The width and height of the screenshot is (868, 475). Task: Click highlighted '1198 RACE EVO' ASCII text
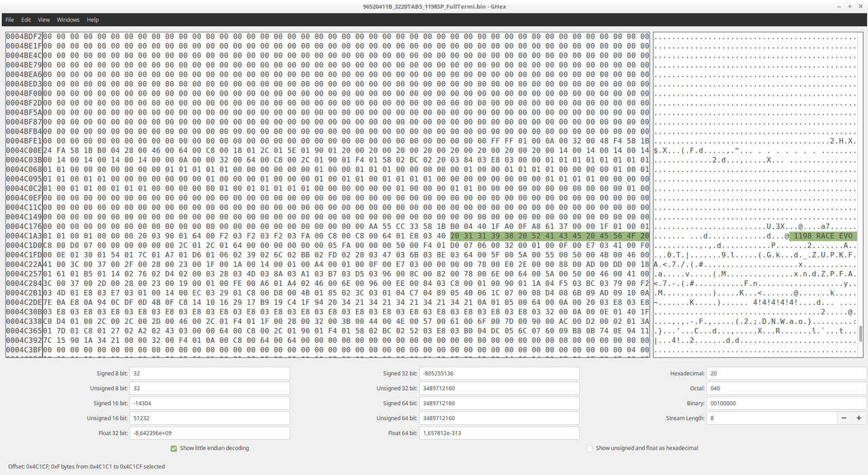click(823, 236)
